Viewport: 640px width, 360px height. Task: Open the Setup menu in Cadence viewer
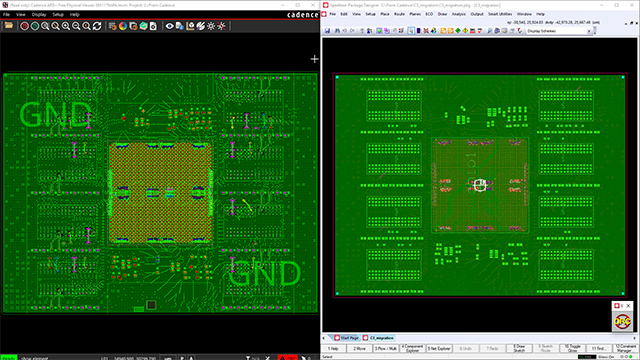(58, 14)
